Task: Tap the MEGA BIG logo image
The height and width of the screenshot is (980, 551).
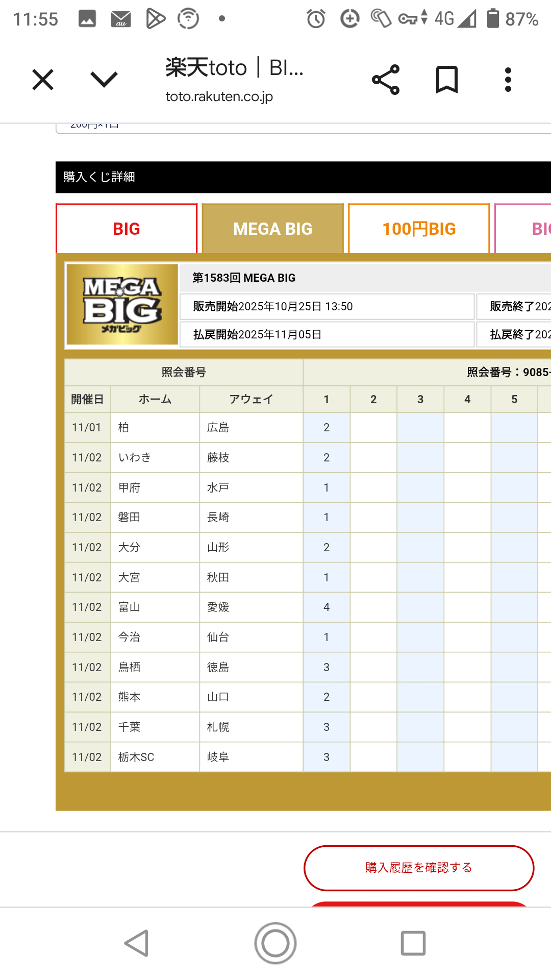Action: (122, 305)
